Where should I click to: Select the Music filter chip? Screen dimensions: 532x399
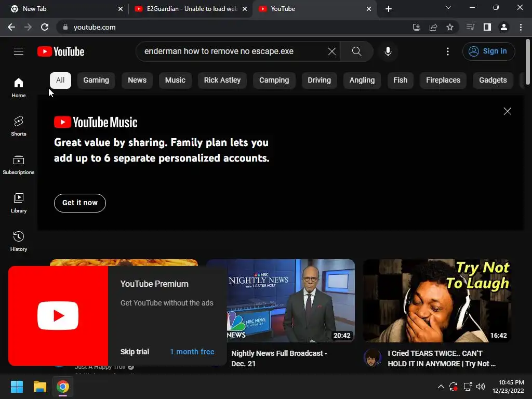[x=175, y=80]
